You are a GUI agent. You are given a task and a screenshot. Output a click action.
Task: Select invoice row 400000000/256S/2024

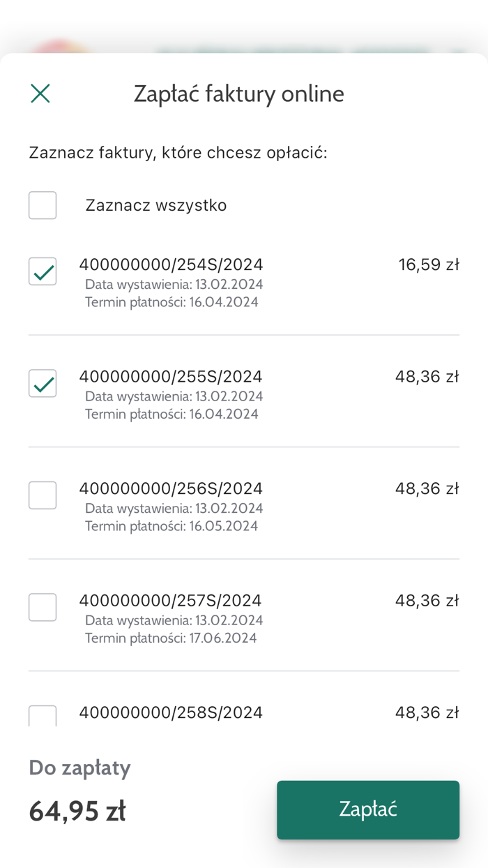173,488
